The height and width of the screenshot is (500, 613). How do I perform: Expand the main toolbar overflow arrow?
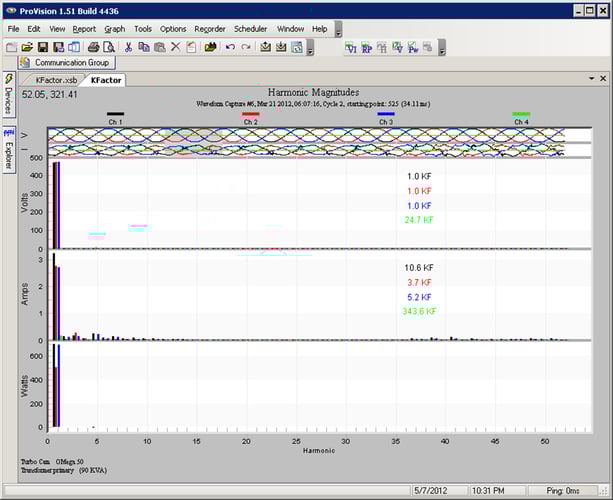click(x=310, y=47)
